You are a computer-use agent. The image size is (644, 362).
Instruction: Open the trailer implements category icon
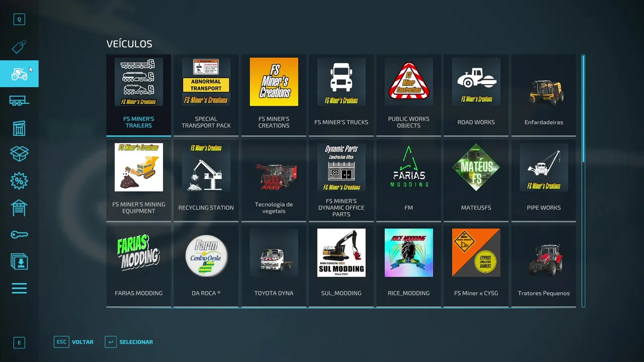pos(19,101)
